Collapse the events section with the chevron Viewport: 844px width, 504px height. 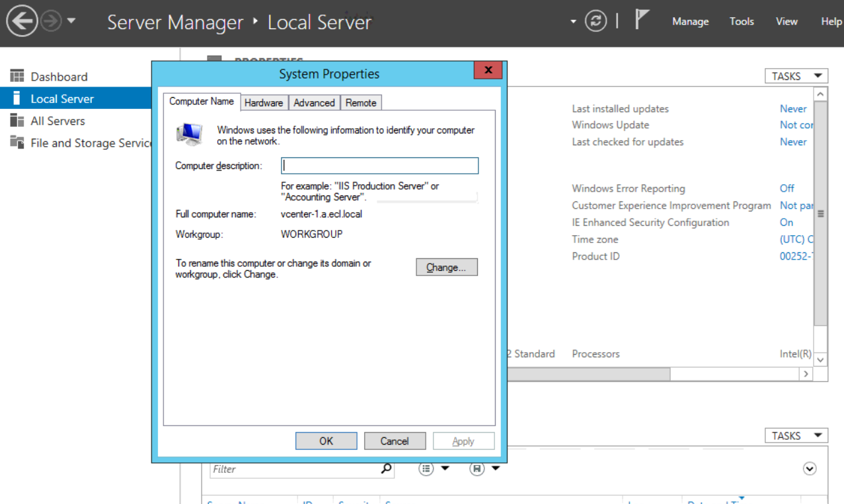[809, 468]
